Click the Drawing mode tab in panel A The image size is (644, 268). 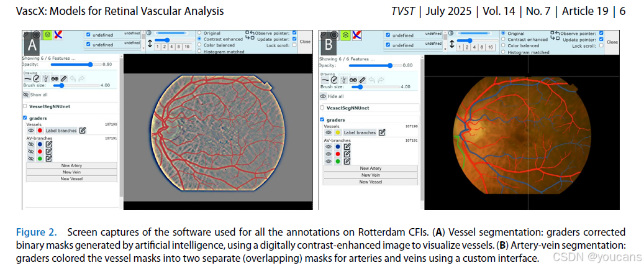(30, 73)
